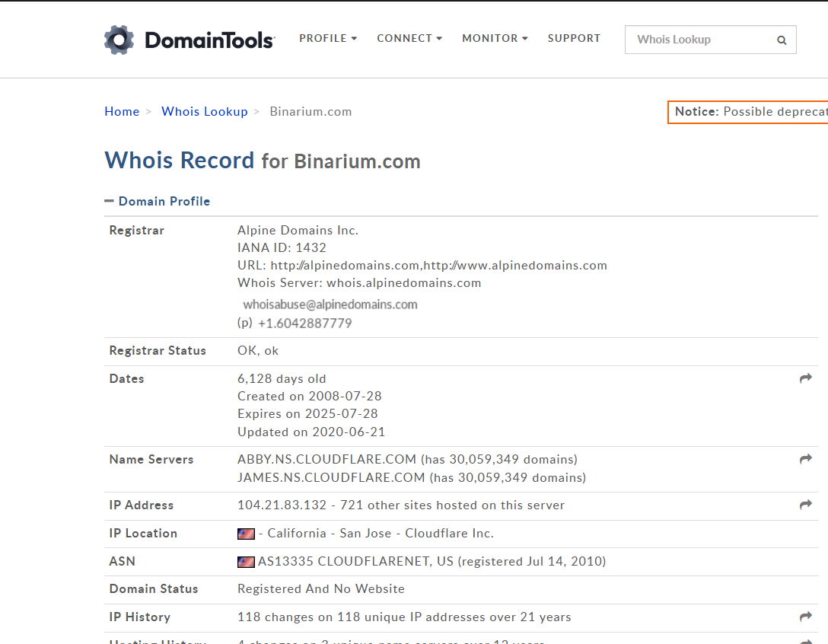Open the PROFILE dropdown menu
828x644 pixels.
(328, 39)
